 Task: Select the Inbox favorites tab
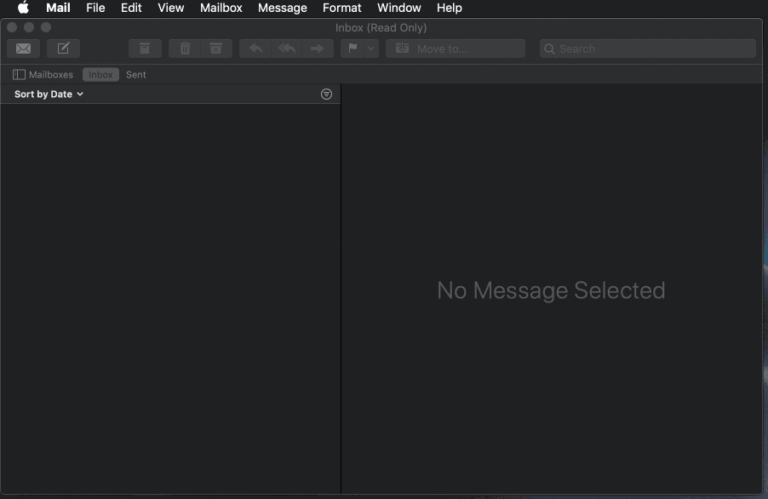tap(100, 75)
